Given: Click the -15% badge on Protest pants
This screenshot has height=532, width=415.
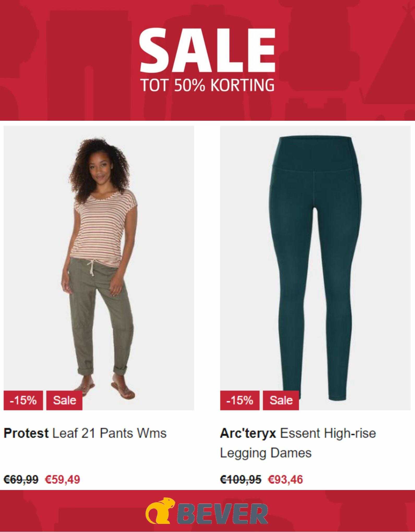Looking at the screenshot, I should (x=23, y=400).
